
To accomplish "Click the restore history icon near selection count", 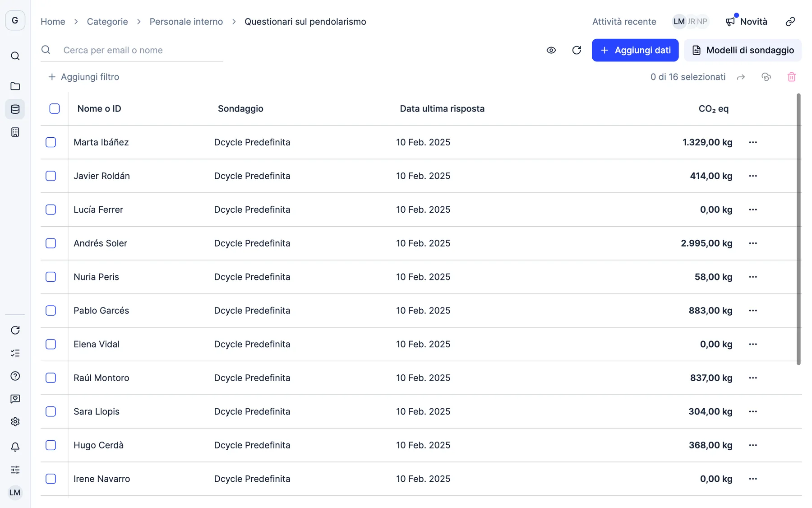I will tap(766, 77).
